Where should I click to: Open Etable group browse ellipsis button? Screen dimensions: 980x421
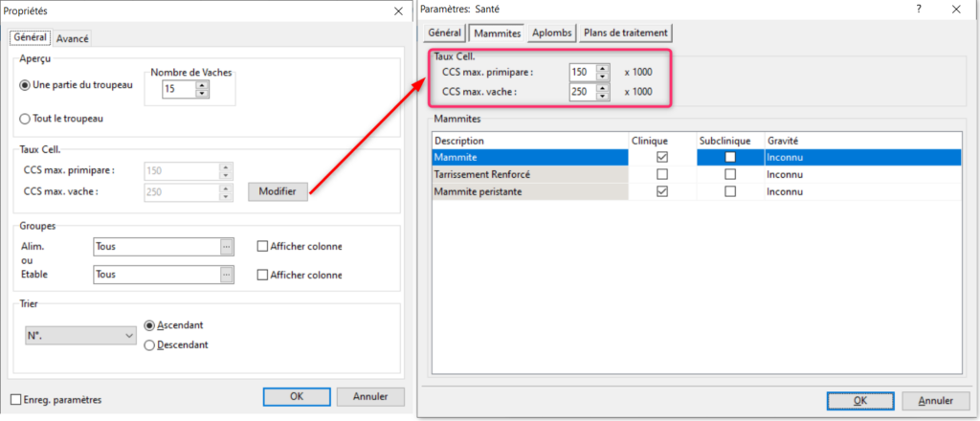(227, 275)
